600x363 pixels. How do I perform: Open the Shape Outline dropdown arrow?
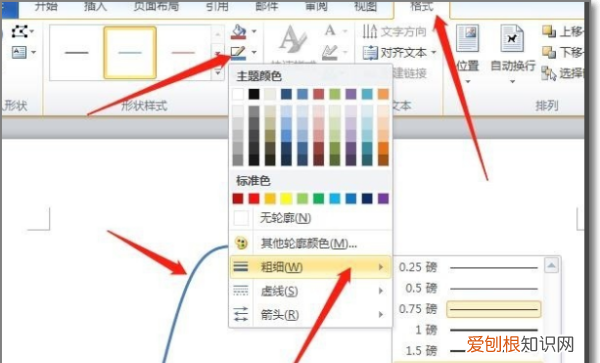(254, 52)
